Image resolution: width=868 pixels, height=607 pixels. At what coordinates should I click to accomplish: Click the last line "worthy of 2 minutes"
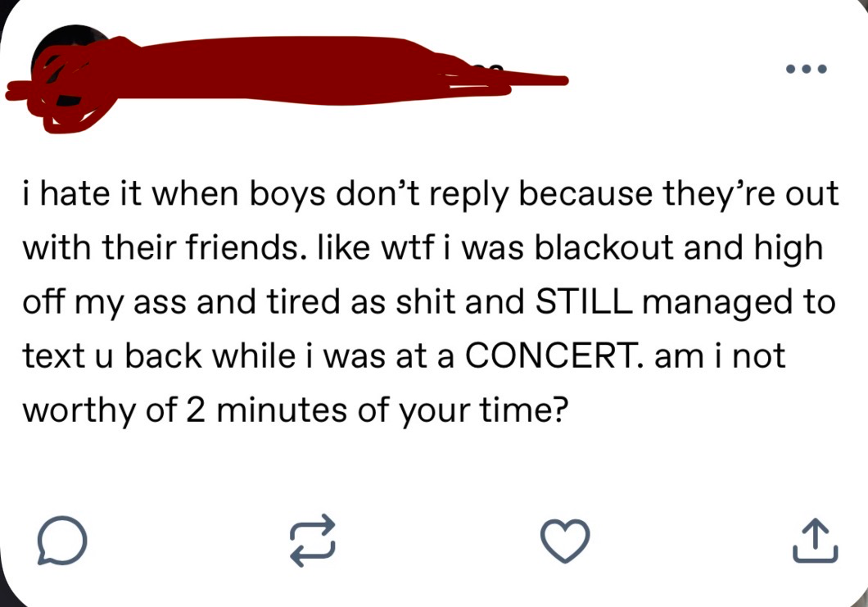coord(296,411)
